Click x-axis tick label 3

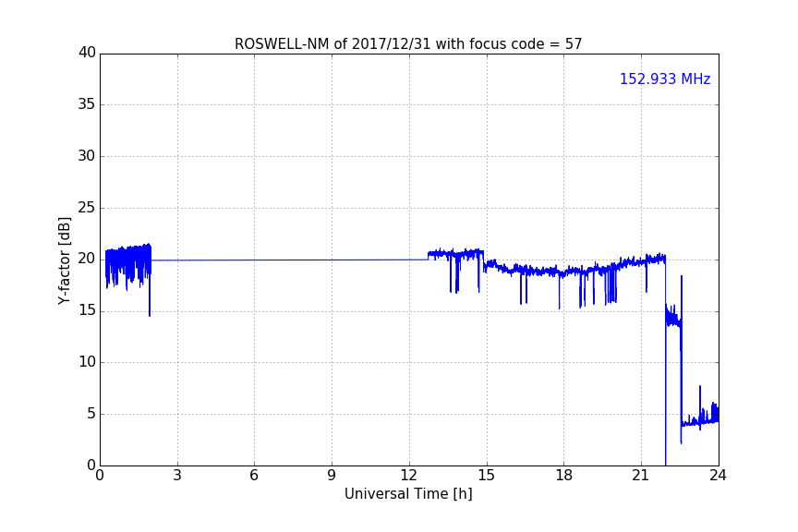(177, 476)
